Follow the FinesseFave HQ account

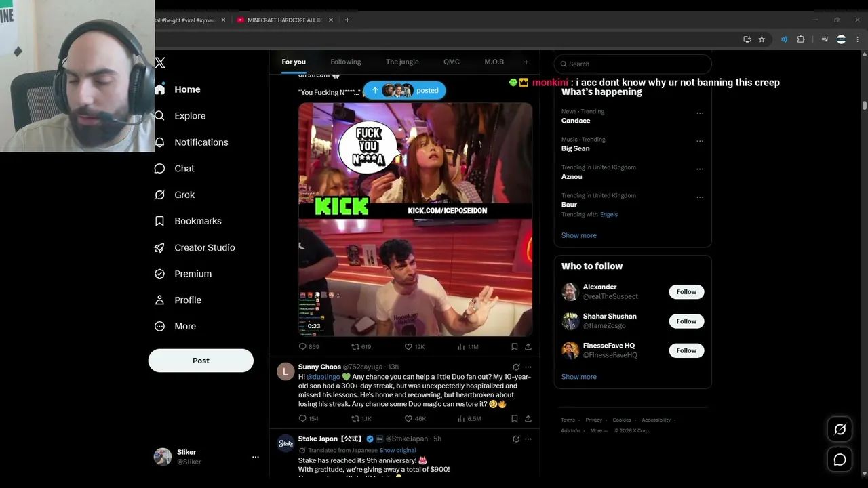pos(686,350)
